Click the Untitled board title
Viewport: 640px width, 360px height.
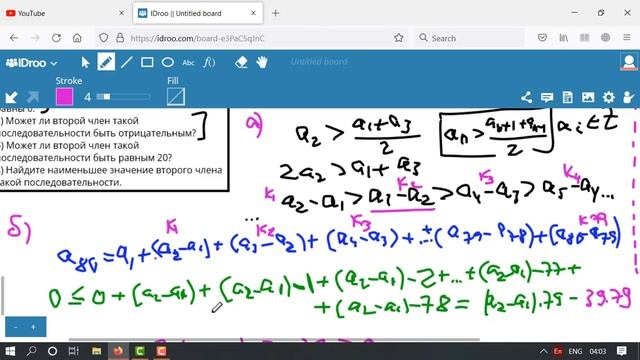pos(319,62)
